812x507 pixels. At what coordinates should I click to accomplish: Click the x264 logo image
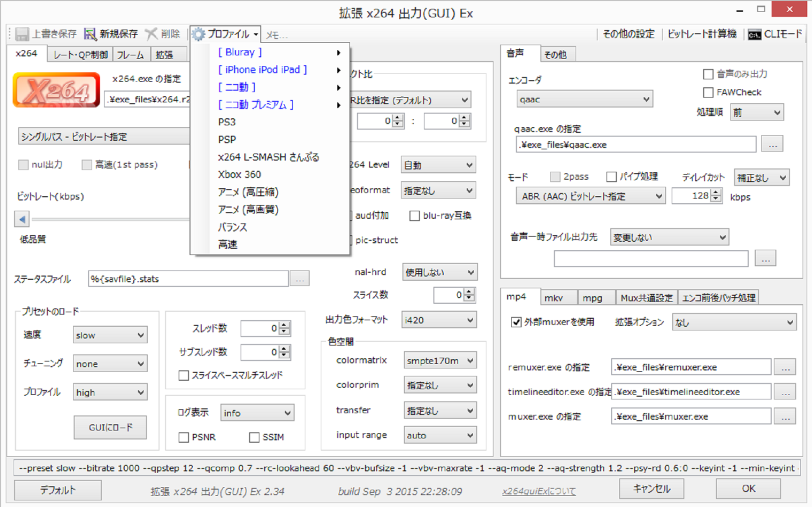click(x=56, y=90)
